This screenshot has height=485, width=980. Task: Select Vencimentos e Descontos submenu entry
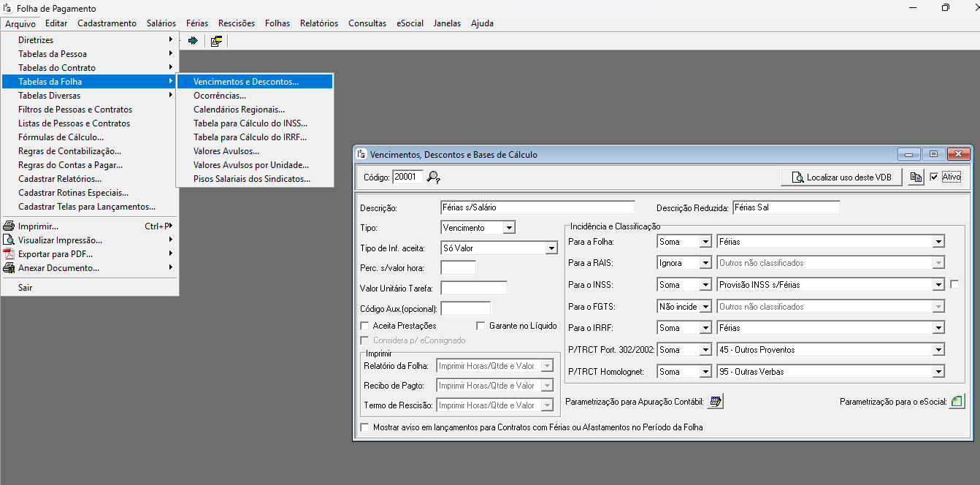point(245,82)
